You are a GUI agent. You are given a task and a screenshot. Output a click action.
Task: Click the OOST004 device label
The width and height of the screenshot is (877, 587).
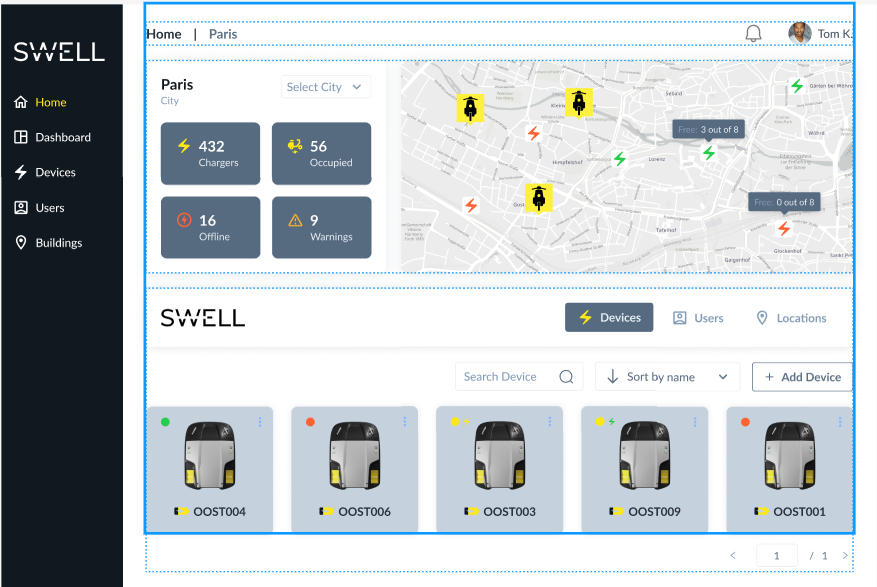[x=219, y=512]
